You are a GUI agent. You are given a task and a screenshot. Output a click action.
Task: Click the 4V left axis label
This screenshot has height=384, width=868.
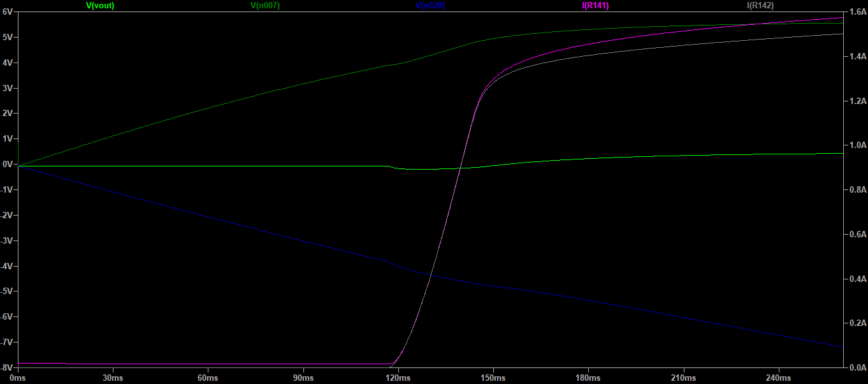pos(8,63)
